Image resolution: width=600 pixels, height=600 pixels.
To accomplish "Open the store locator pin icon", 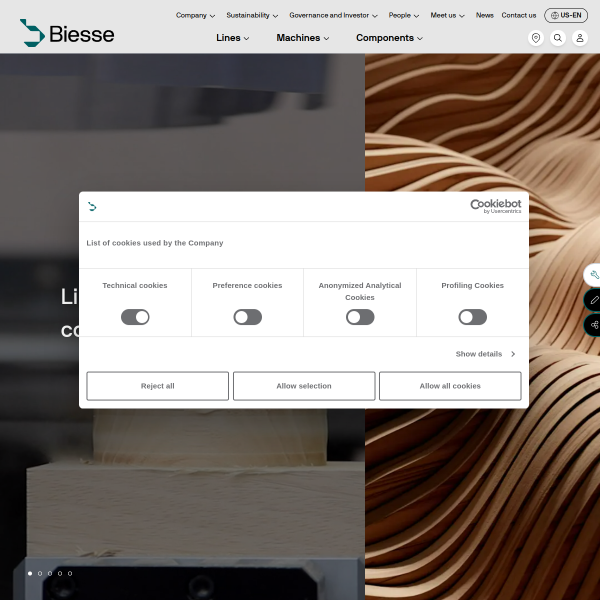I will point(536,38).
